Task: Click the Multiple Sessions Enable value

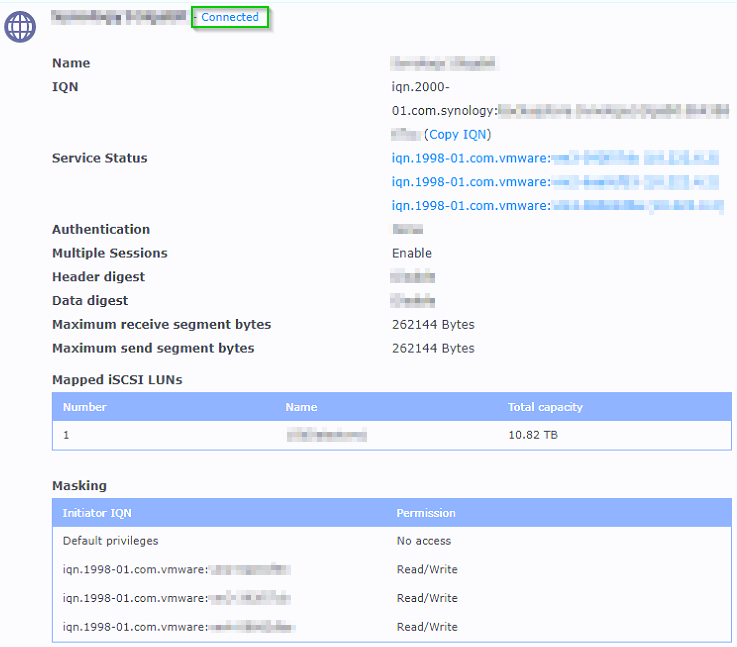Action: click(x=412, y=253)
